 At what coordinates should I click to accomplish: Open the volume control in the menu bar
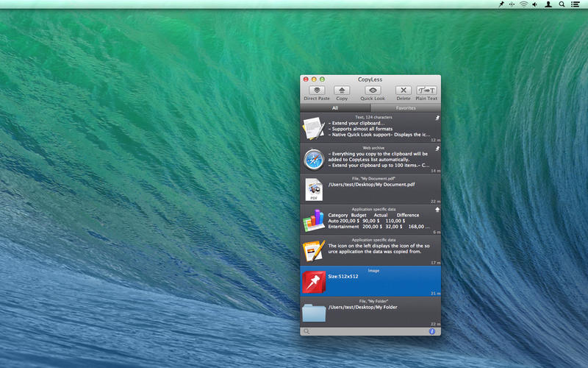(535, 4)
